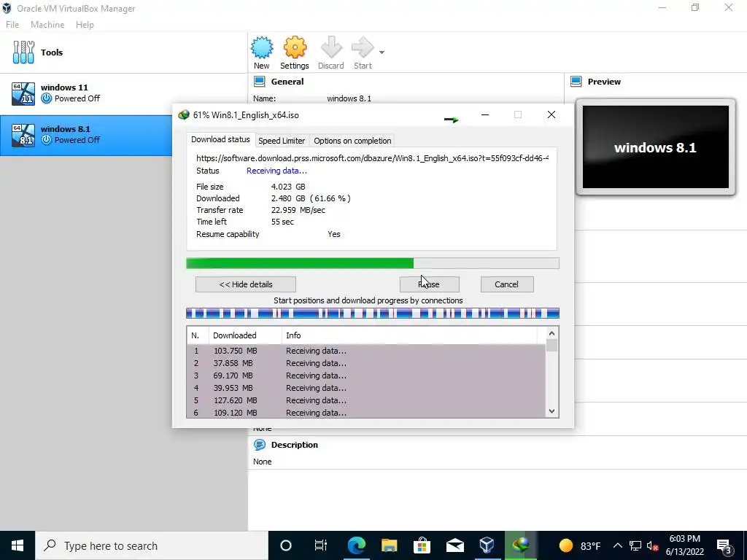The image size is (747, 560).
Task: Click the Downloaded column header
Action: [245, 335]
